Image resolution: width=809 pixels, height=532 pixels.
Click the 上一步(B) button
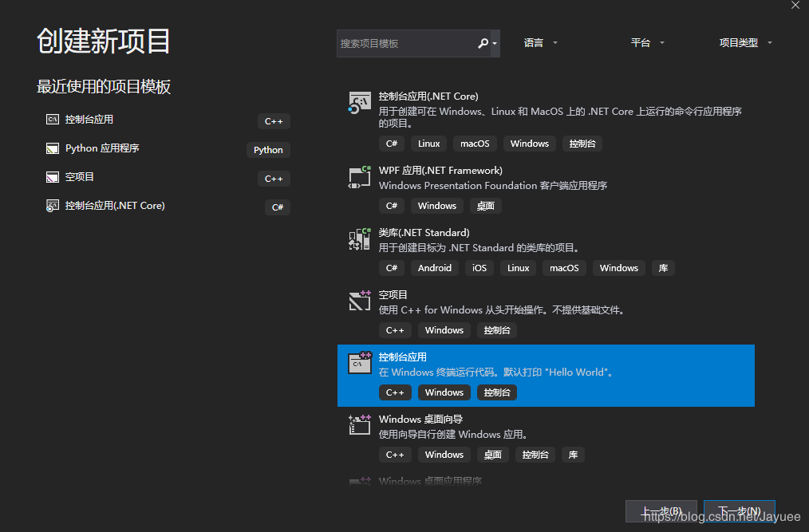tap(661, 511)
